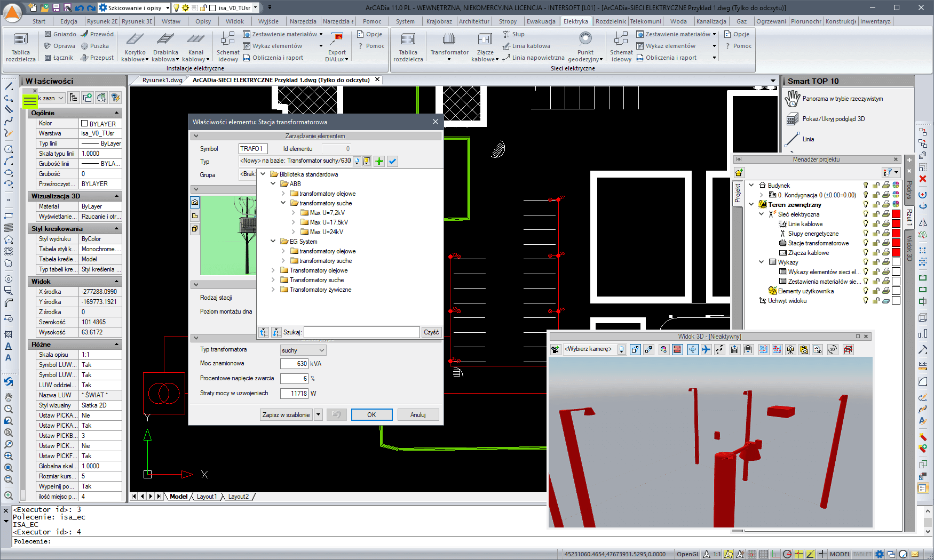Toggle lock for Złącza kablowe row
The width and height of the screenshot is (934, 560).
click(x=876, y=253)
